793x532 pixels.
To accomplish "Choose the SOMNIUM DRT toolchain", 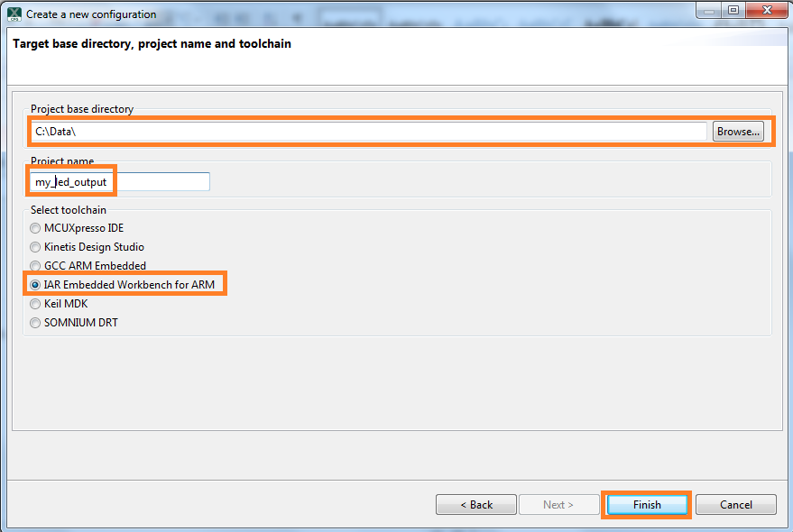I will pos(36,323).
